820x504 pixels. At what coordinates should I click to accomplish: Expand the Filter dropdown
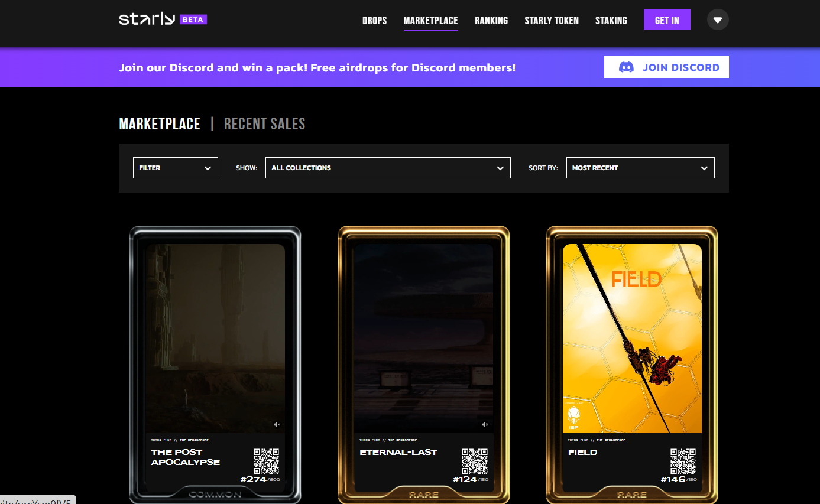pos(176,168)
